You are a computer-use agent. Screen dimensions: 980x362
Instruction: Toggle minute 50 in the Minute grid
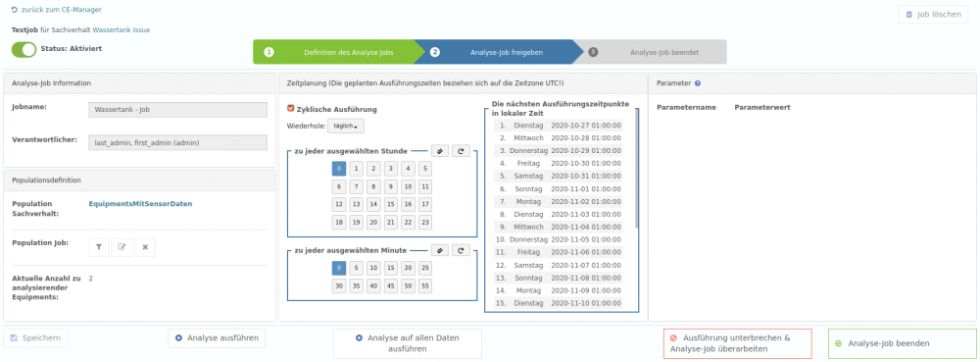point(408,285)
